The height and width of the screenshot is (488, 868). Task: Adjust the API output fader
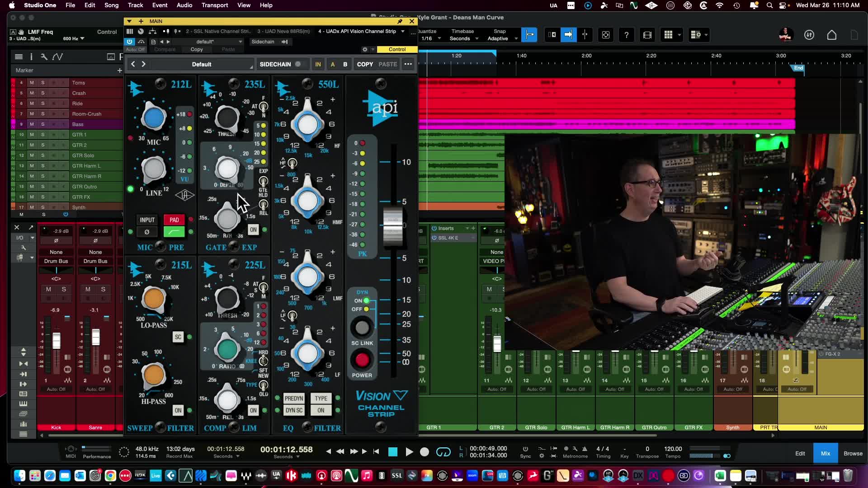click(x=392, y=227)
